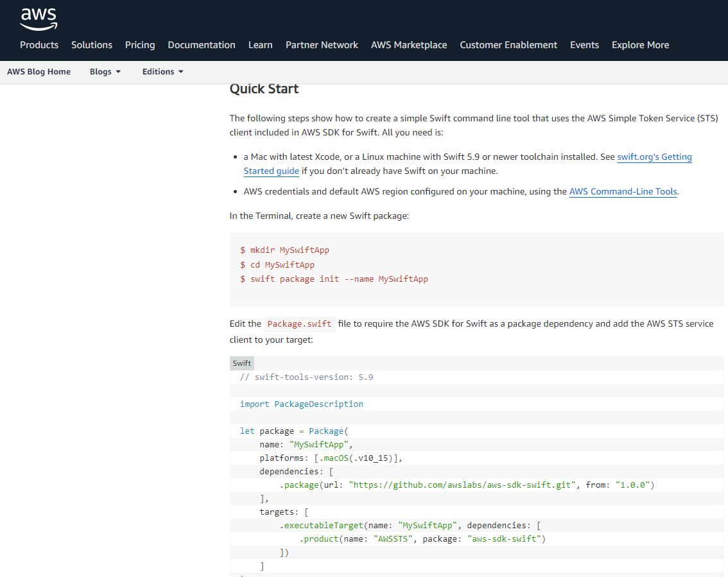This screenshot has height=577, width=728.
Task: Click the "$ mkdir MySwiftApp" command line
Action: [284, 250]
